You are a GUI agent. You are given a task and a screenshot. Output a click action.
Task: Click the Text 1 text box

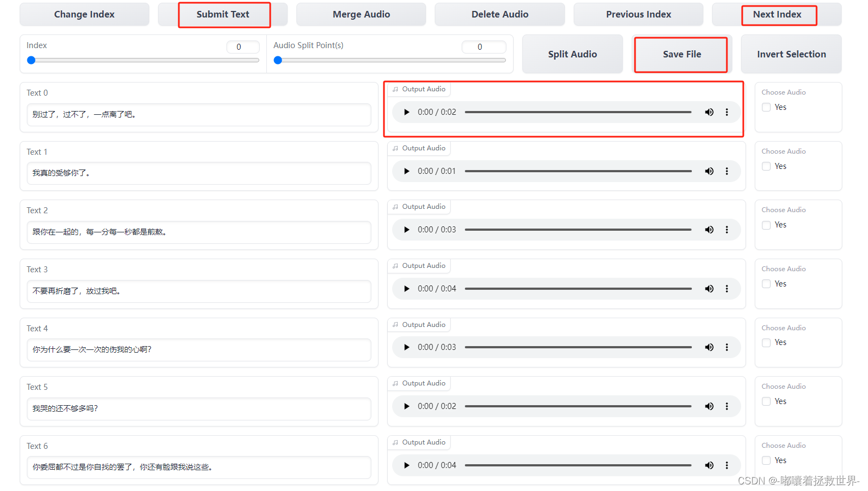click(x=199, y=173)
